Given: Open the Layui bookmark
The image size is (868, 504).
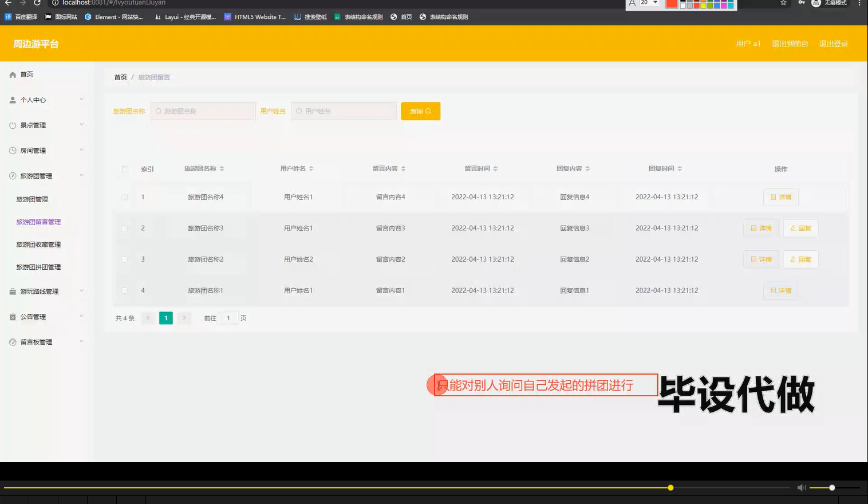Looking at the screenshot, I should (186, 17).
